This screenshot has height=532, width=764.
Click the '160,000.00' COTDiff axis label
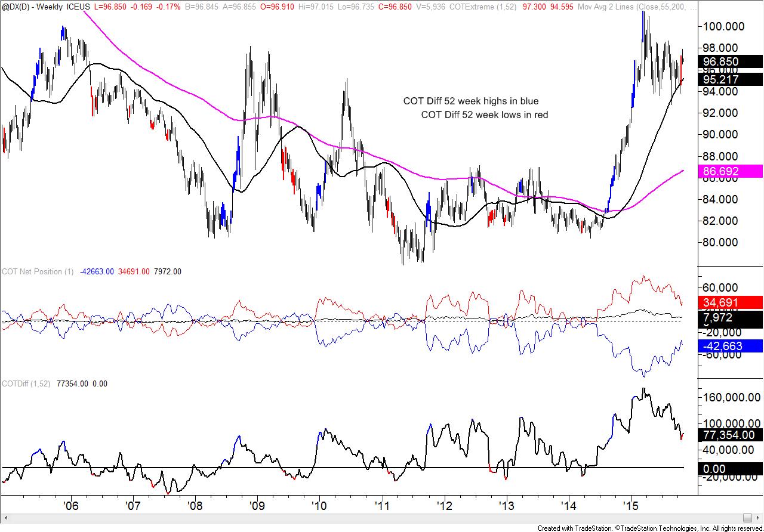coord(731,398)
